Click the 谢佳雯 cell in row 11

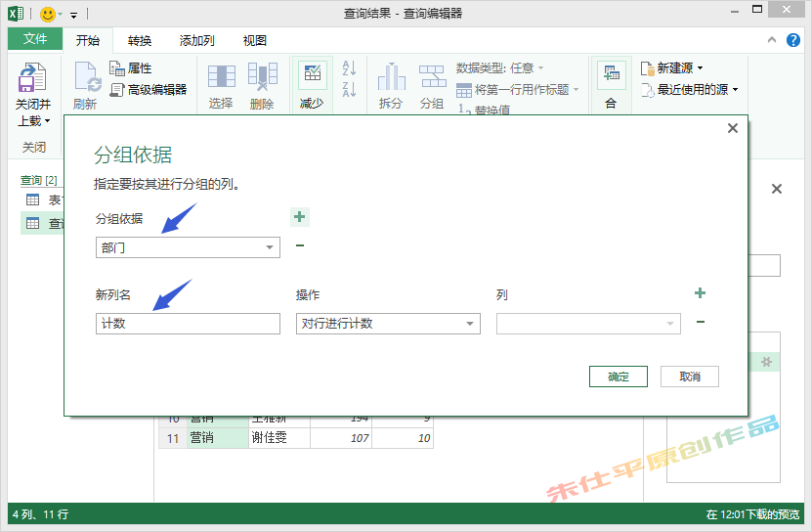click(x=279, y=438)
